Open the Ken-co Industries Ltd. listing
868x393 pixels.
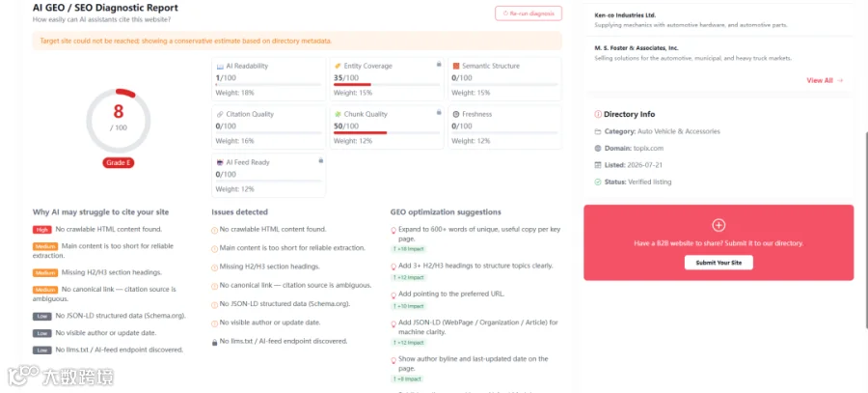[x=625, y=14]
